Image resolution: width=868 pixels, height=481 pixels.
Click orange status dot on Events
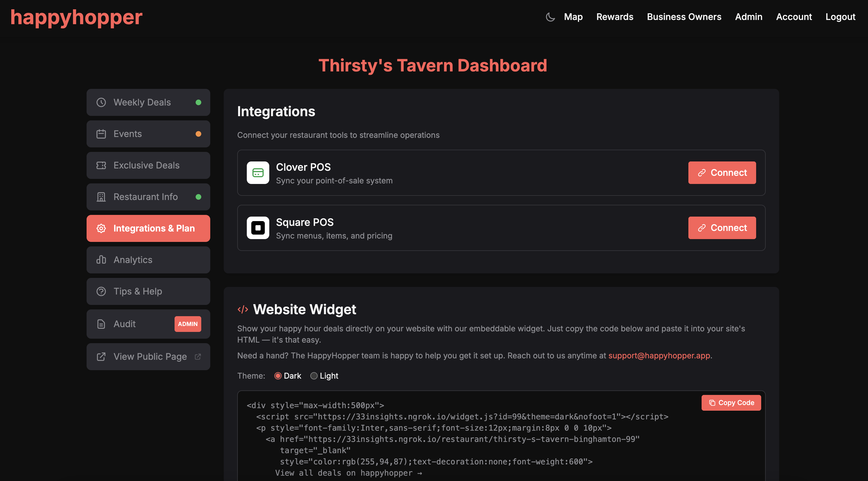click(198, 134)
